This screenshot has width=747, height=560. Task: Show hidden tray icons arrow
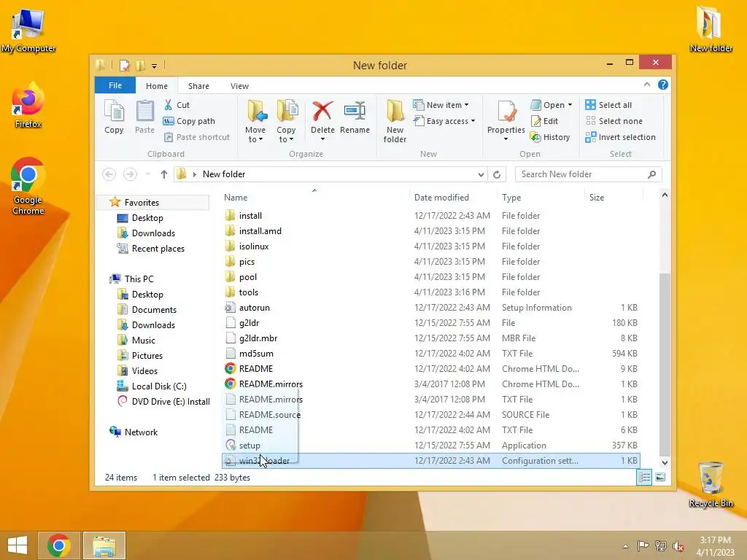tap(625, 546)
